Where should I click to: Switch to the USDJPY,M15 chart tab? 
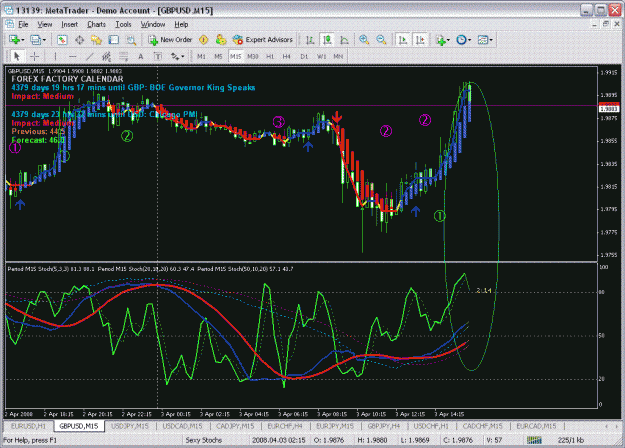130,426
